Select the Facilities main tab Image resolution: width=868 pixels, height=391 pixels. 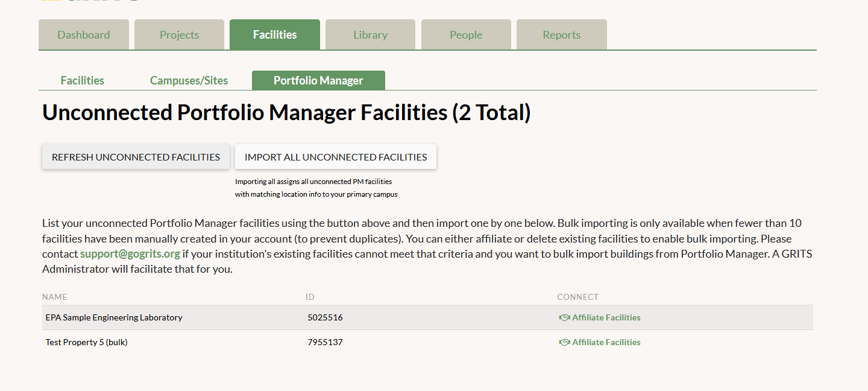[x=275, y=34]
